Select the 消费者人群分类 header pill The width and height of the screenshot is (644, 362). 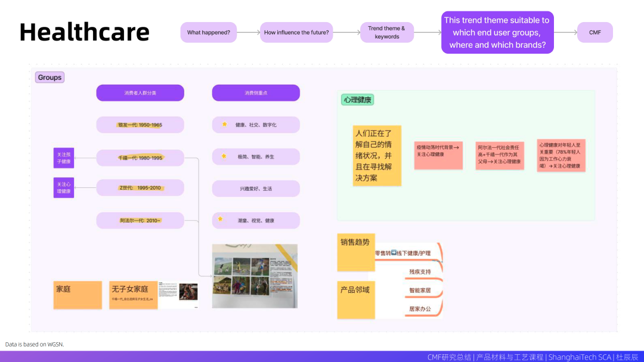[x=140, y=93]
